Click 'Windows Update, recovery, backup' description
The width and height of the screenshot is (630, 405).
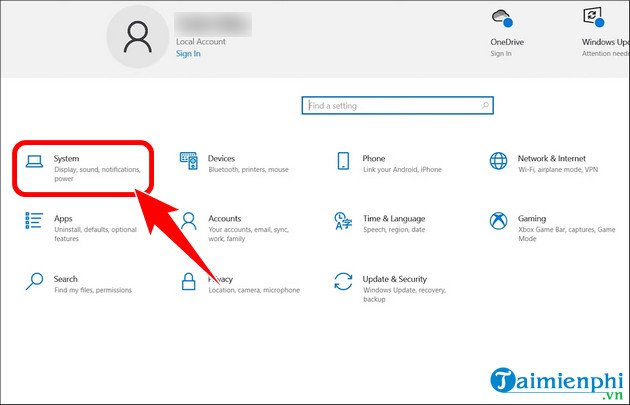pyautogui.click(x=404, y=295)
